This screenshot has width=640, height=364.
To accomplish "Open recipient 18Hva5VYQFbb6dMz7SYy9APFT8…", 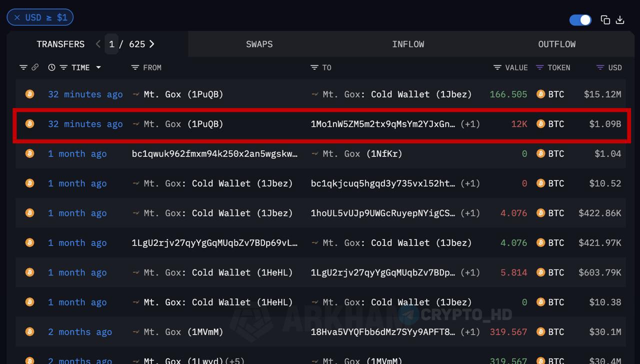I will (383, 331).
